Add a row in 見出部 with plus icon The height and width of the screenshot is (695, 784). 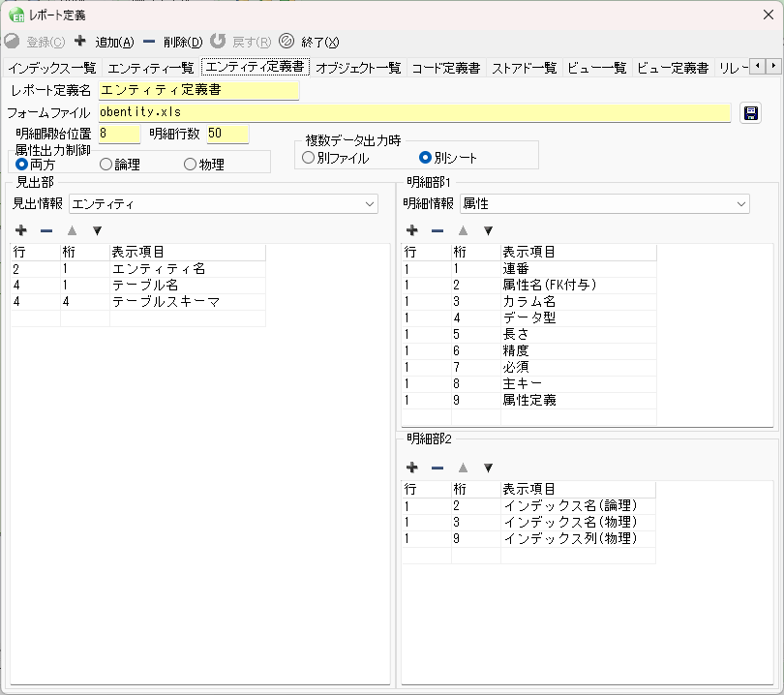[21, 230]
